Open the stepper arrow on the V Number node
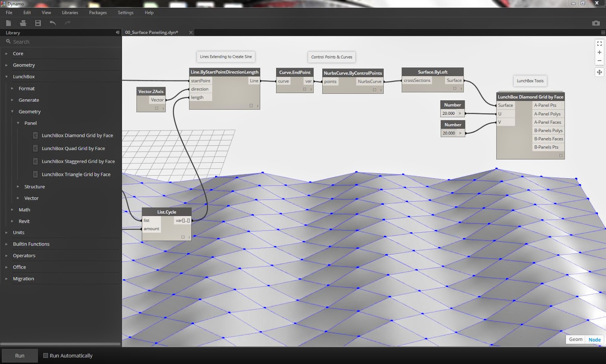Screen dimensions: 606x364 click(x=460, y=133)
